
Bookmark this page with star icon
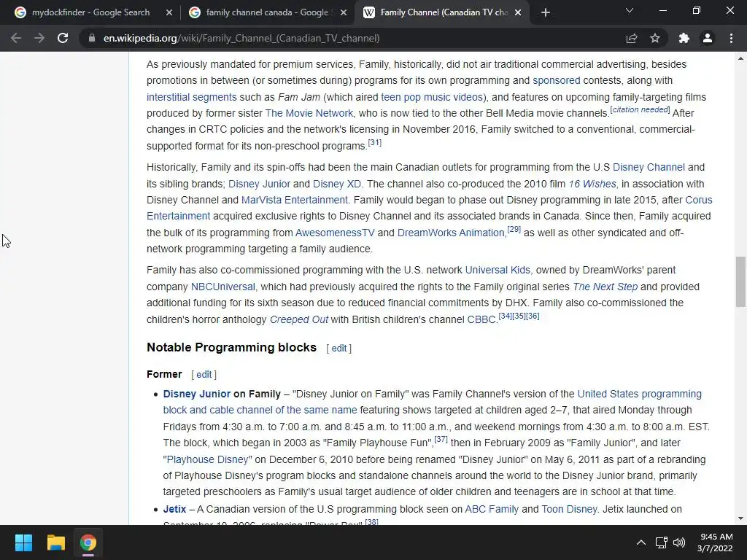click(655, 38)
